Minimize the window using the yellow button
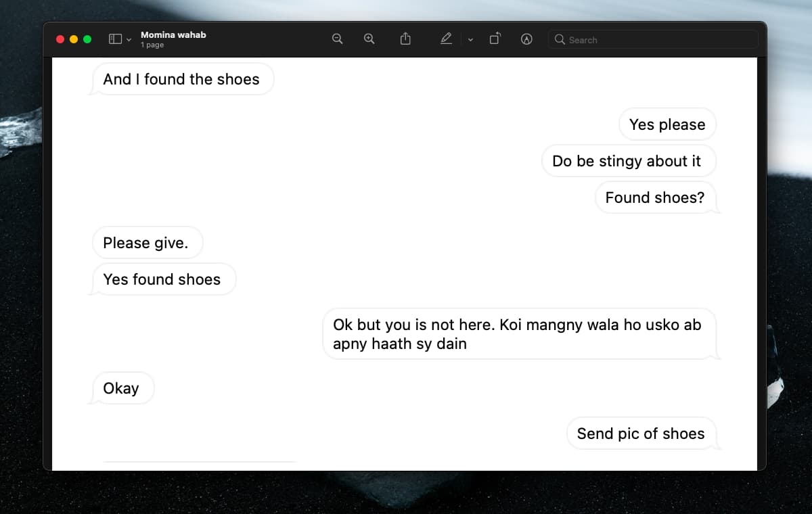This screenshot has width=812, height=514. pos(74,39)
